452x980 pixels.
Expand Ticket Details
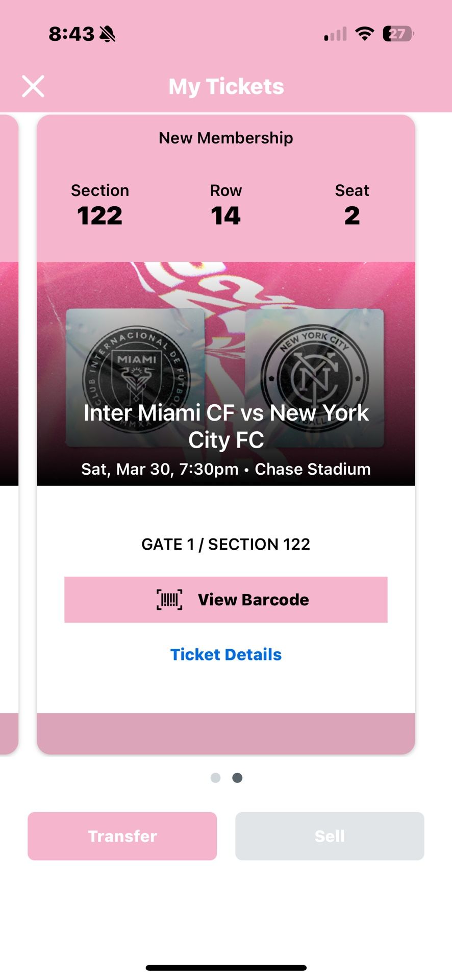(x=225, y=654)
